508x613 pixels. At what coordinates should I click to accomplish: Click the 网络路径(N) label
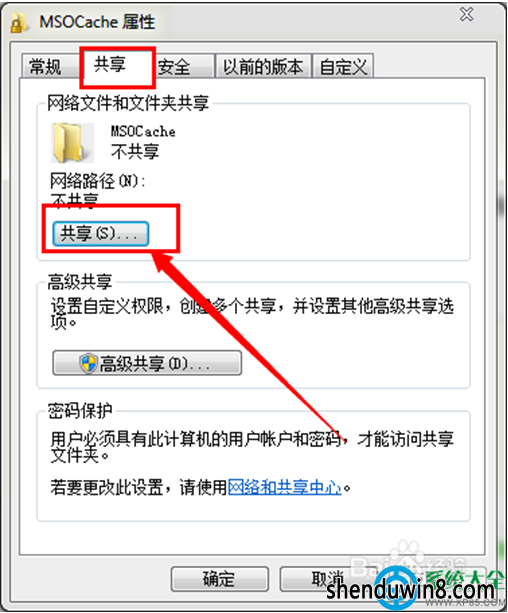[98, 181]
